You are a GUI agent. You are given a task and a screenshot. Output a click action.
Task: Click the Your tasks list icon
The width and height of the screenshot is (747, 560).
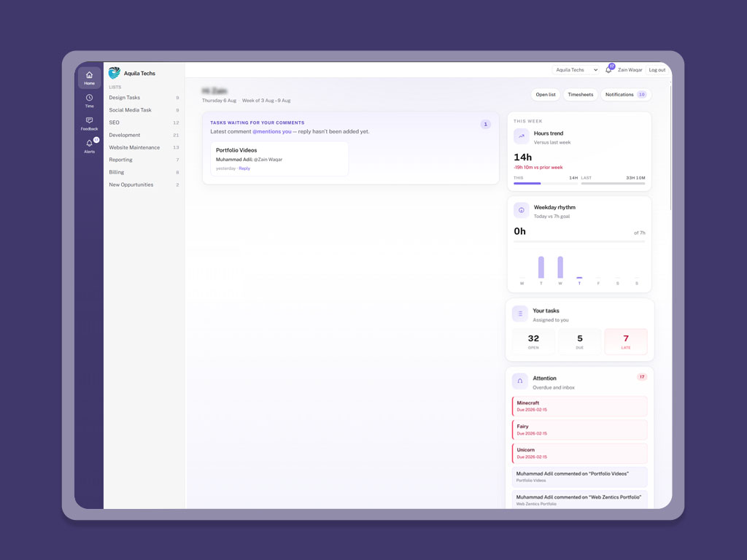(519, 314)
